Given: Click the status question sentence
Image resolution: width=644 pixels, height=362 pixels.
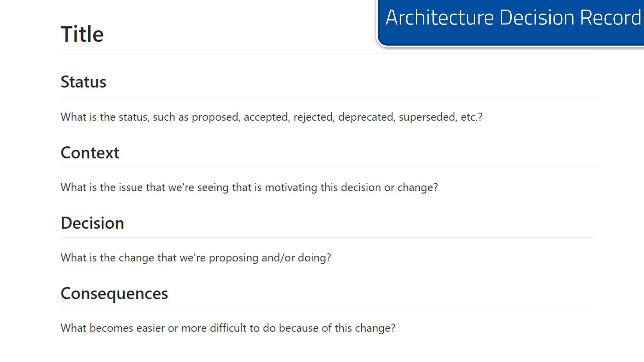Looking at the screenshot, I should pos(271,117).
